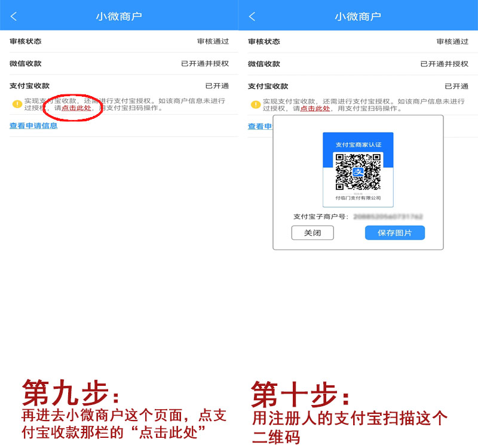Screen dimensions: 478x448
Task: Click 小微商户 title on left screen
Action: pyautogui.click(x=119, y=16)
